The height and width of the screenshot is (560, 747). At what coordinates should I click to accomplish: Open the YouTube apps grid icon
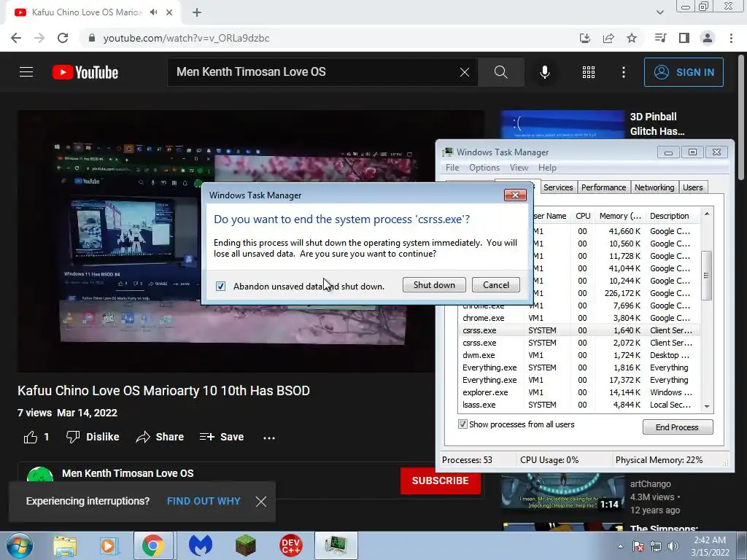pyautogui.click(x=589, y=72)
